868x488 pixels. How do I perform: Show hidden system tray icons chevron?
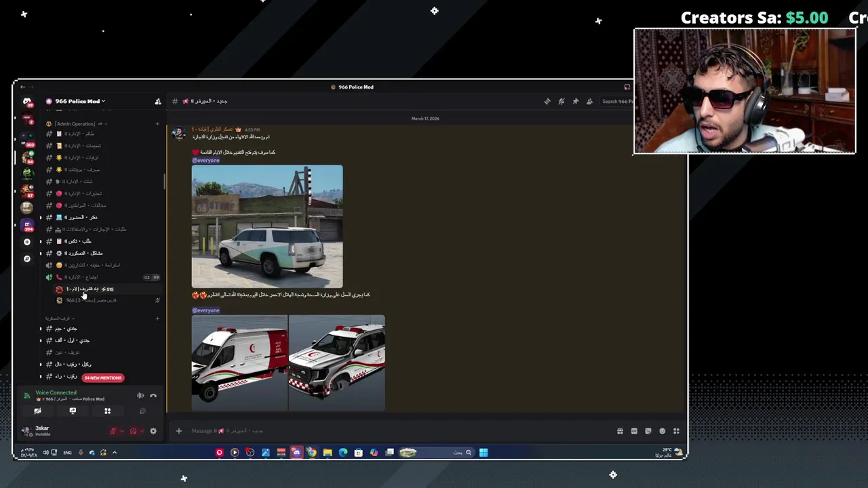(115, 453)
